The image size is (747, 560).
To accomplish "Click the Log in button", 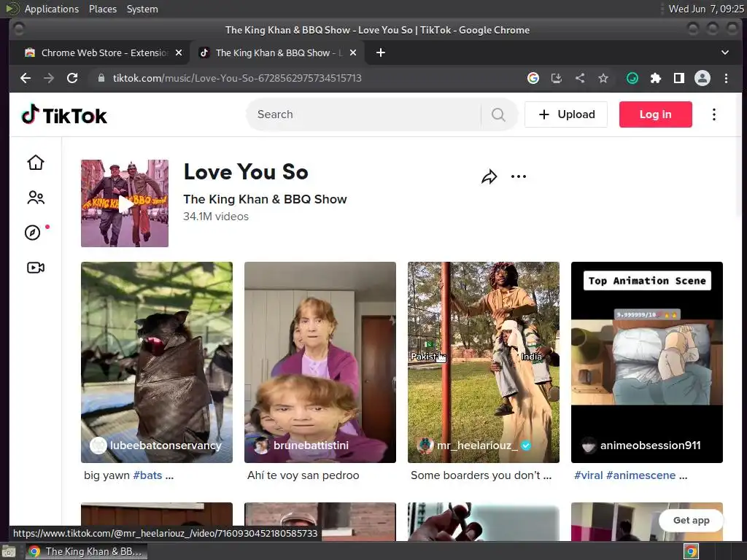I will 656,114.
